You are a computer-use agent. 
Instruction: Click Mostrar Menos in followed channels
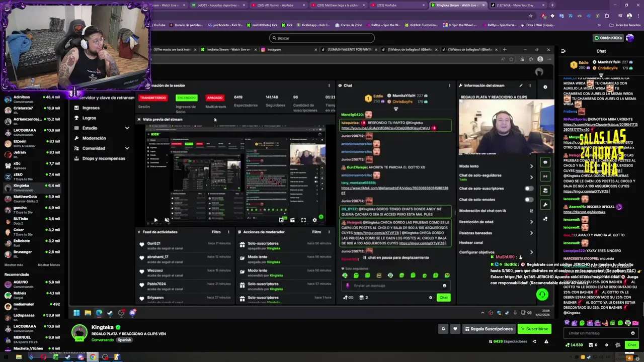point(49,265)
